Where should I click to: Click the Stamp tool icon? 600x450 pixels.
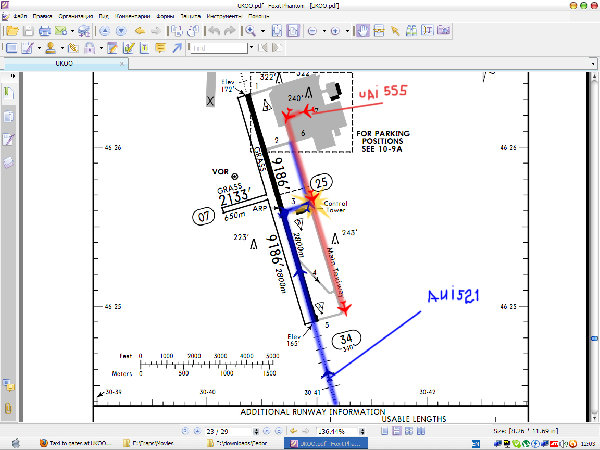click(x=51, y=48)
